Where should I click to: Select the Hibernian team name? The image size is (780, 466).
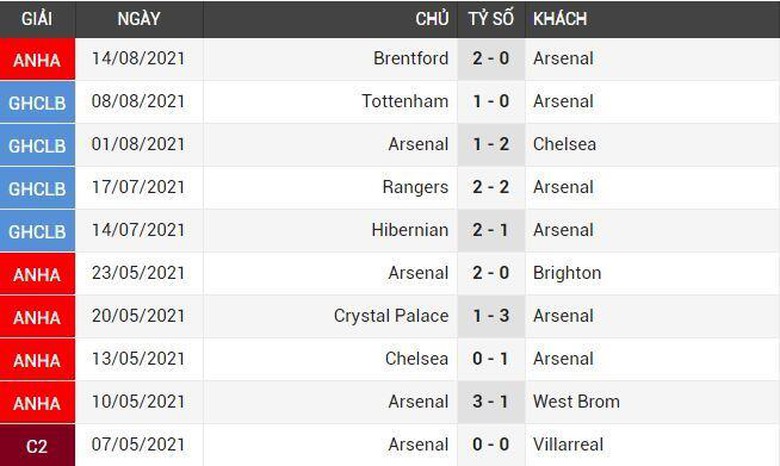tap(409, 230)
